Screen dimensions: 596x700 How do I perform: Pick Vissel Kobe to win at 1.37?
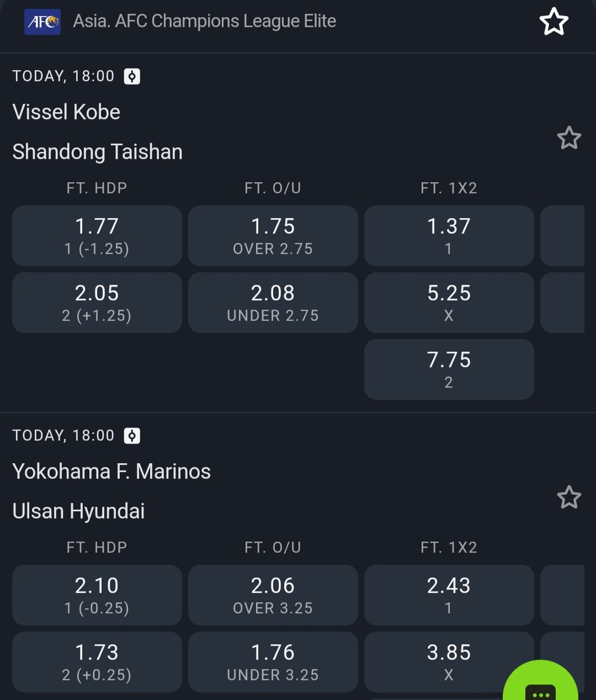coord(449,236)
